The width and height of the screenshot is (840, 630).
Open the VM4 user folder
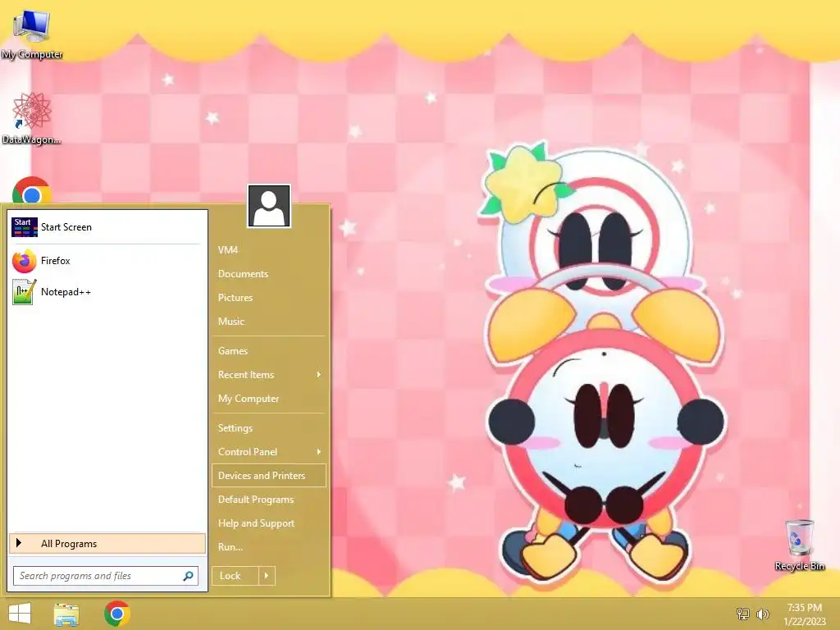(x=269, y=249)
